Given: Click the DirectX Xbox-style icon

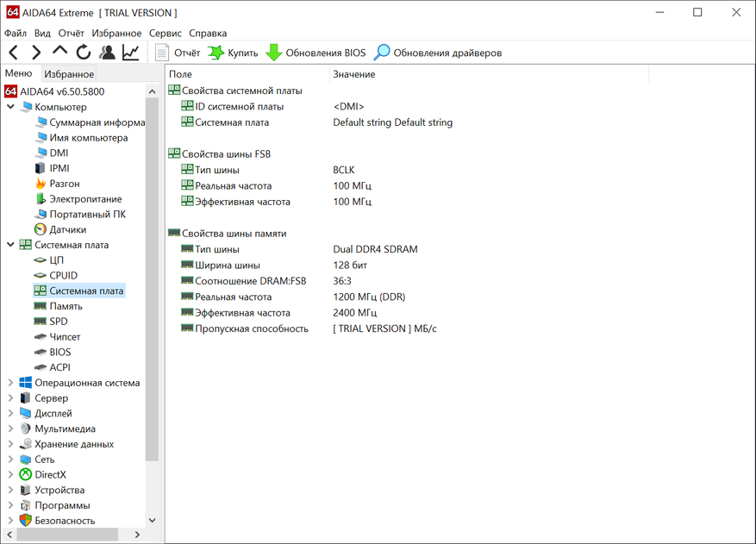Looking at the screenshot, I should [x=26, y=474].
